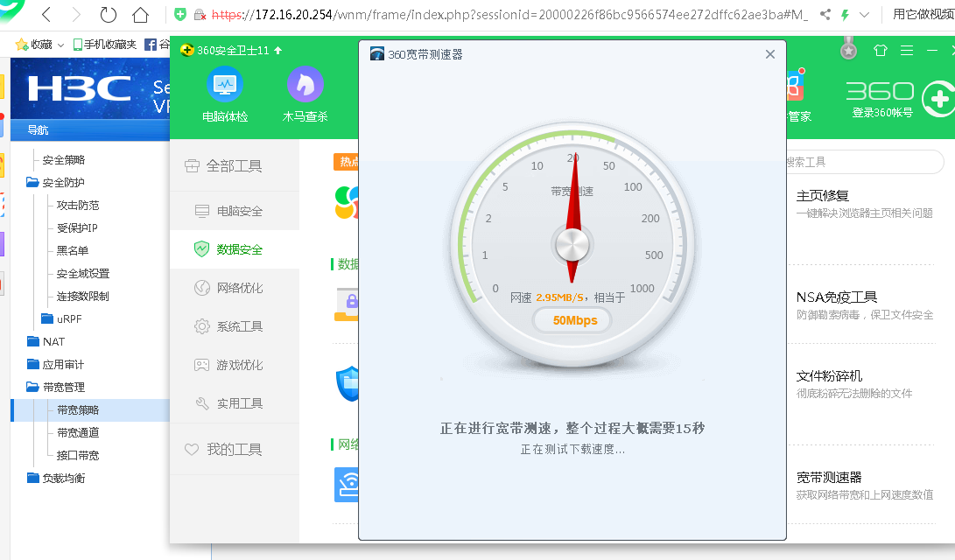
Task: Click the address bar URL field
Action: [x=509, y=15]
